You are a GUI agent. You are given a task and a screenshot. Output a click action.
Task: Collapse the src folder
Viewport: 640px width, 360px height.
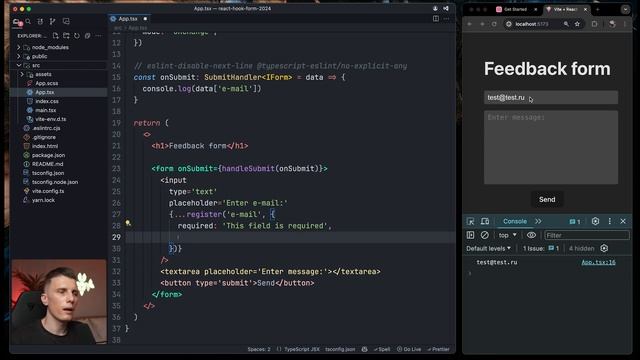pyautogui.click(x=19, y=65)
